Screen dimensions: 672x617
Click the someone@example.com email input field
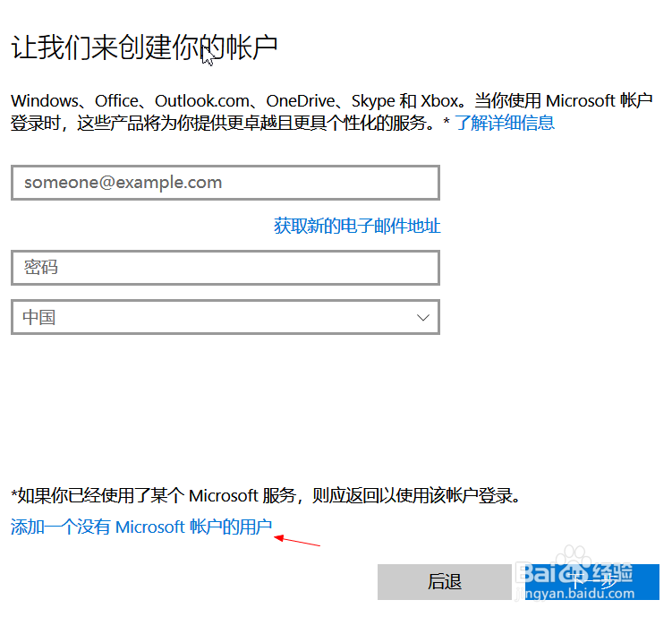click(x=225, y=183)
